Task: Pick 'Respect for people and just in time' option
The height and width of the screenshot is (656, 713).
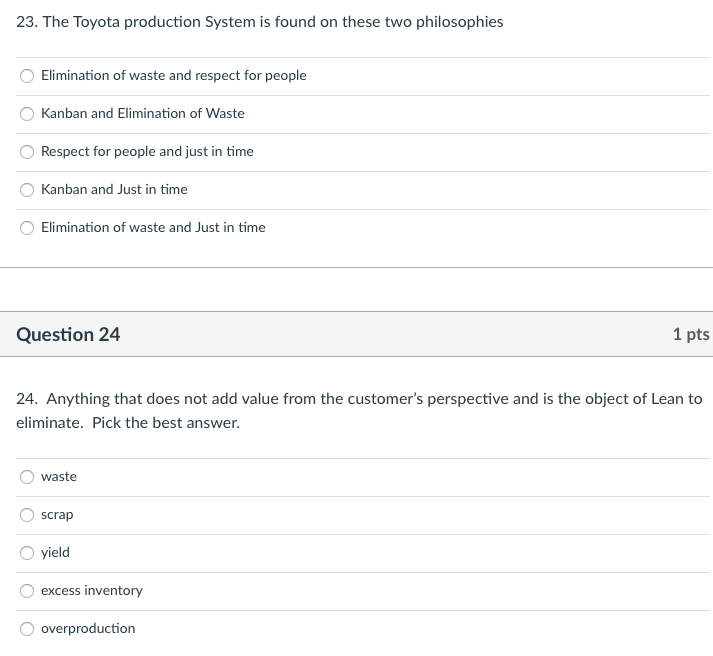Action: (x=27, y=152)
